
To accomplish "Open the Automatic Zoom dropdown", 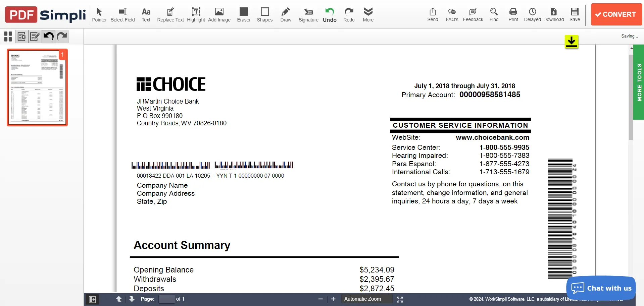I will [366, 299].
